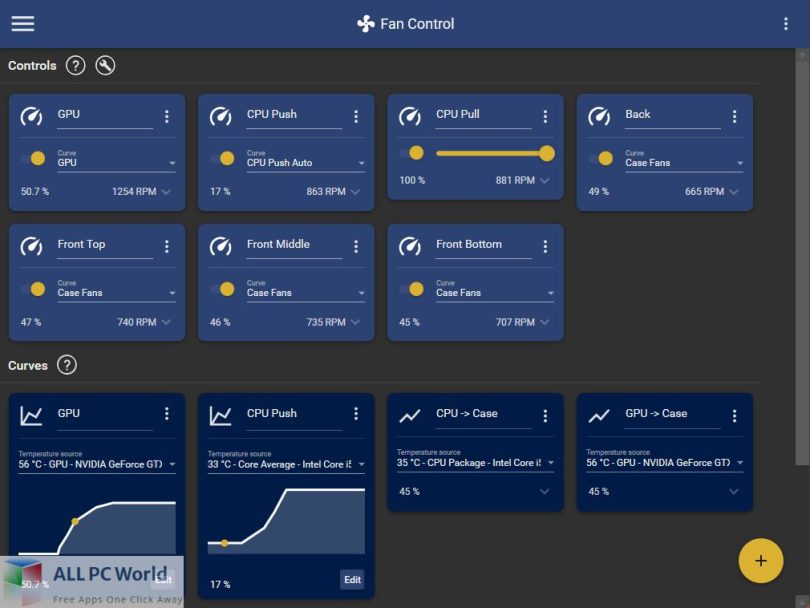The image size is (810, 608).
Task: Open the CPU Push Auto curve dropdown
Action: 306,160
